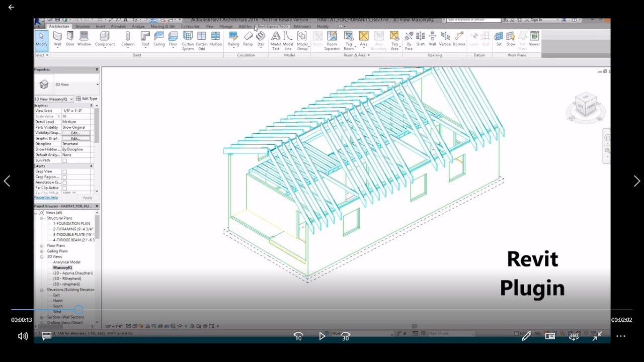Select the Mullion tool
The image size is (644, 362).
tap(215, 39)
